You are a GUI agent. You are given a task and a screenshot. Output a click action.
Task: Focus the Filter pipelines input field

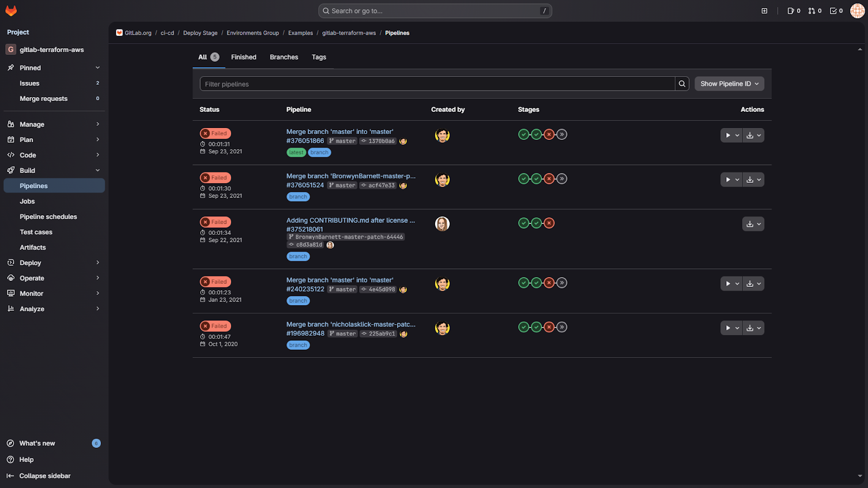click(x=437, y=84)
